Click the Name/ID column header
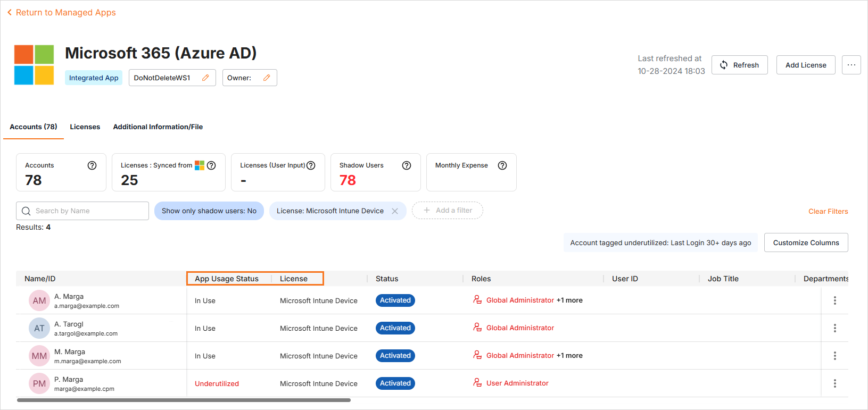Image resolution: width=868 pixels, height=410 pixels. pos(40,279)
